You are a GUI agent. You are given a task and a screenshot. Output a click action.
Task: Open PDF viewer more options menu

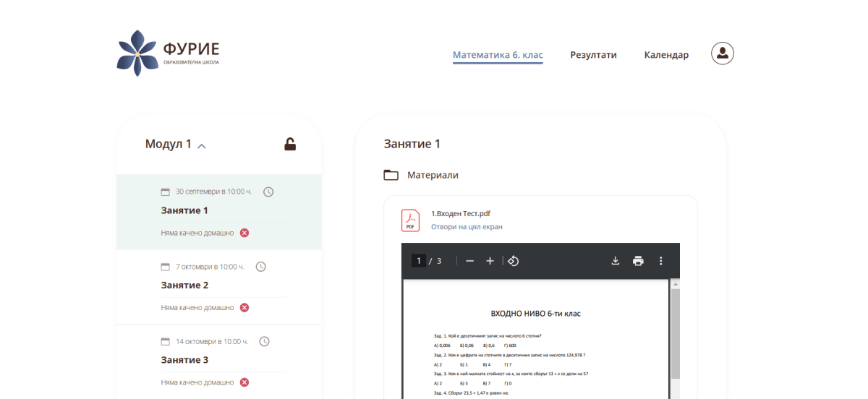[x=660, y=261]
